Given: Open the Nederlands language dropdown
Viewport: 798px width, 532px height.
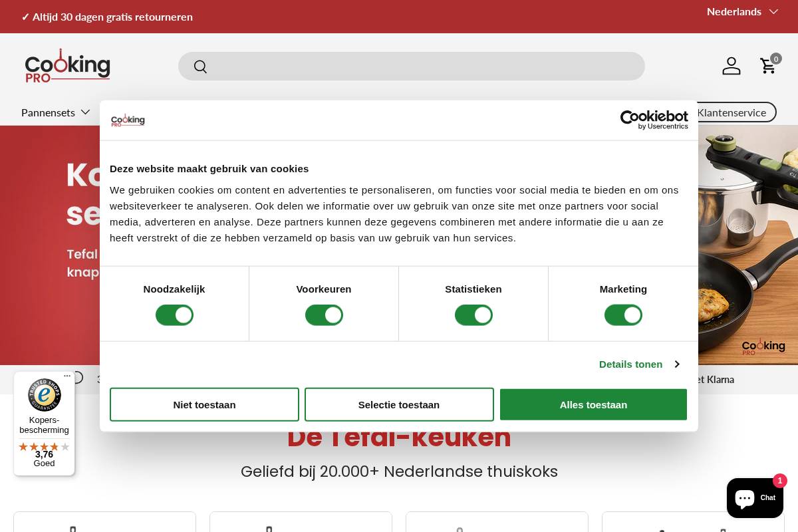Looking at the screenshot, I should [743, 11].
